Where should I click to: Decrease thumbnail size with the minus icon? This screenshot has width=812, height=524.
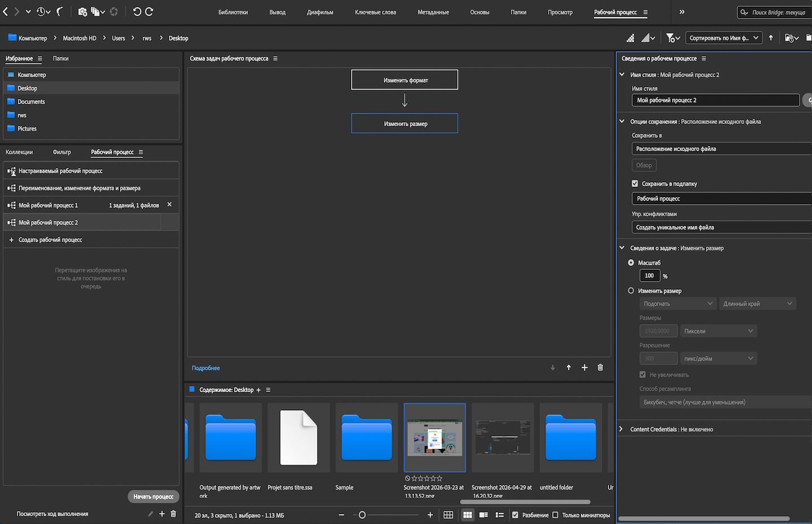click(341, 515)
